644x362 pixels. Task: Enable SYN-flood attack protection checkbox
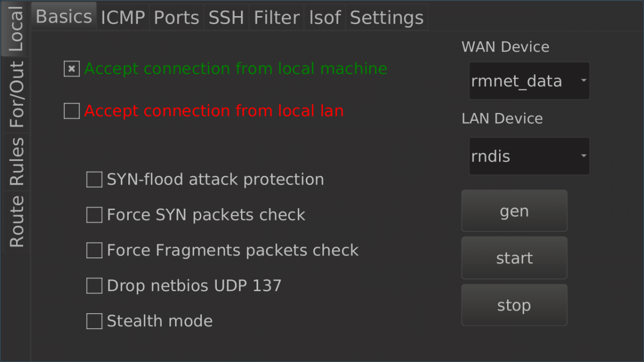(94, 180)
